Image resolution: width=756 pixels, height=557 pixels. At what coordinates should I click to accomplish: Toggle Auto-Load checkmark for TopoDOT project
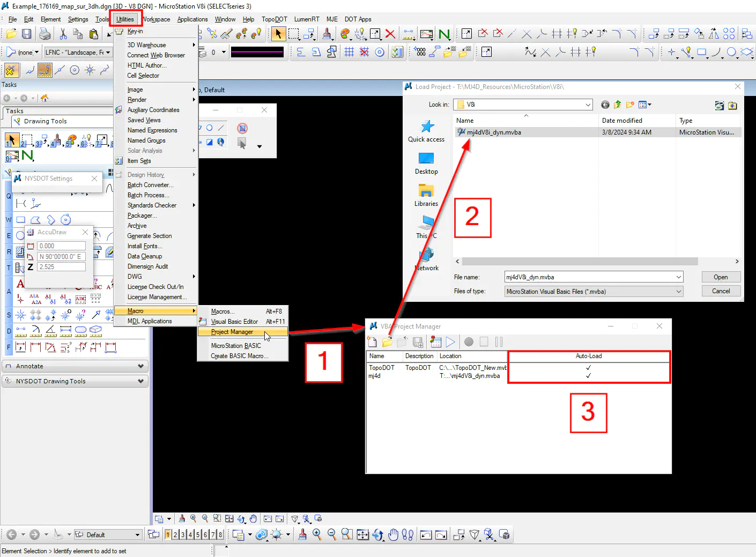[x=588, y=368]
